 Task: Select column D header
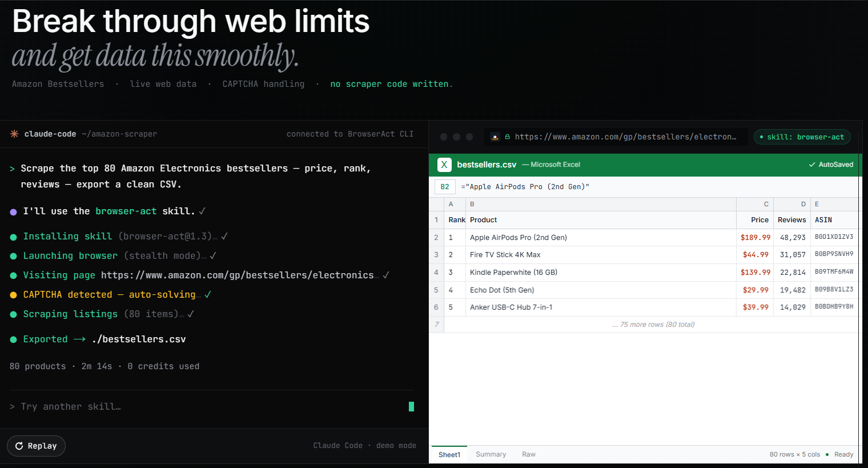pos(792,204)
